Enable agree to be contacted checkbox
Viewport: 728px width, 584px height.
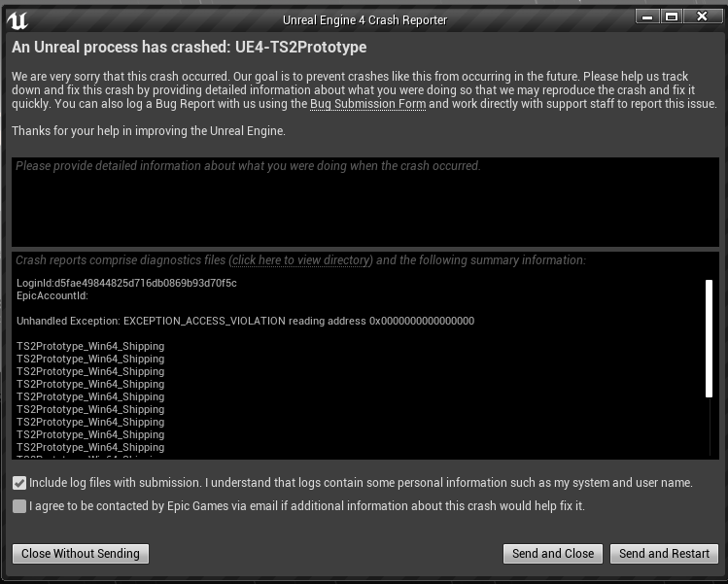[19, 506]
